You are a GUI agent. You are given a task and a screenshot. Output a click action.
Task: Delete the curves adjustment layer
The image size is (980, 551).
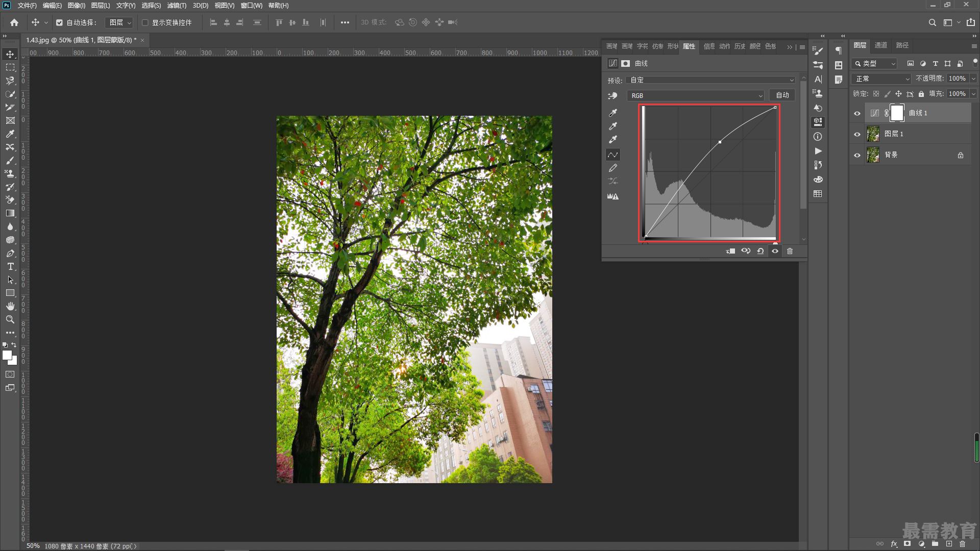(790, 251)
